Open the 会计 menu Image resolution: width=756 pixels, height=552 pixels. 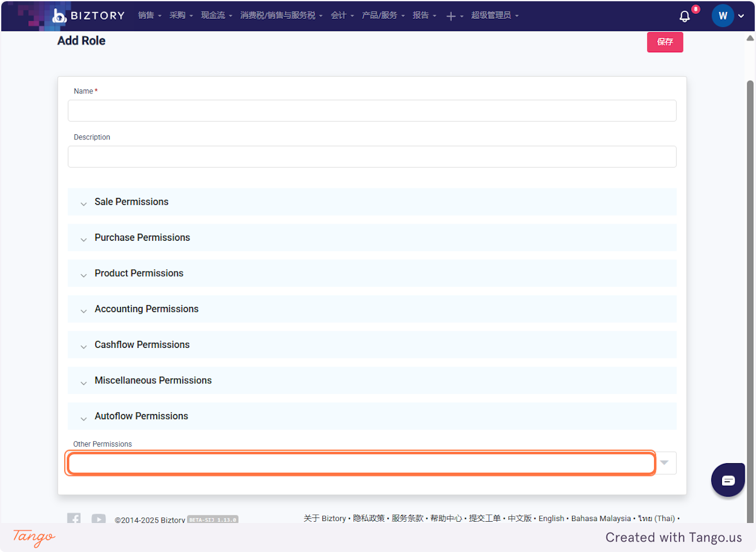click(x=343, y=16)
